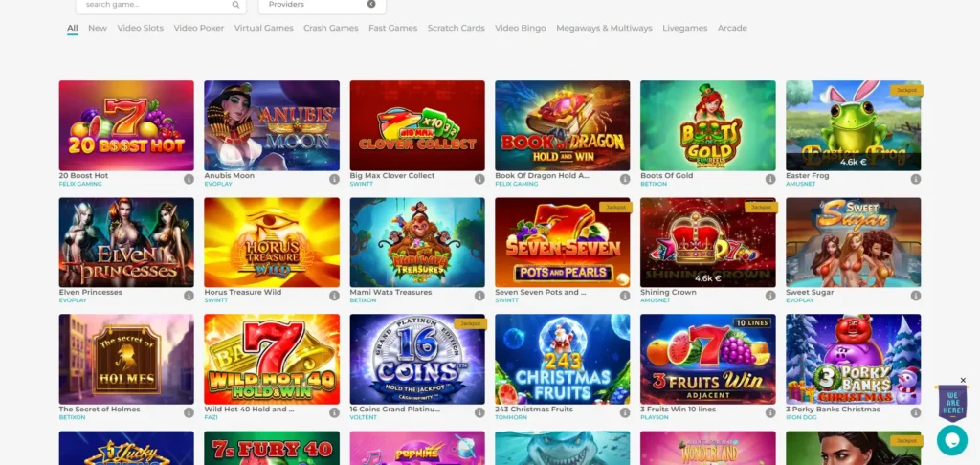Click the Wild Hot 40 Hold title
Screen dimensions: 980x465
pos(250,410)
